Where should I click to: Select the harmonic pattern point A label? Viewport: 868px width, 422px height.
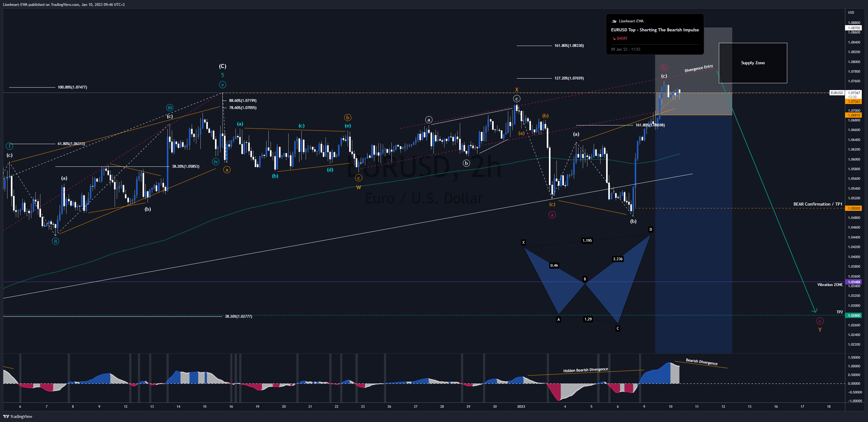tap(558, 320)
